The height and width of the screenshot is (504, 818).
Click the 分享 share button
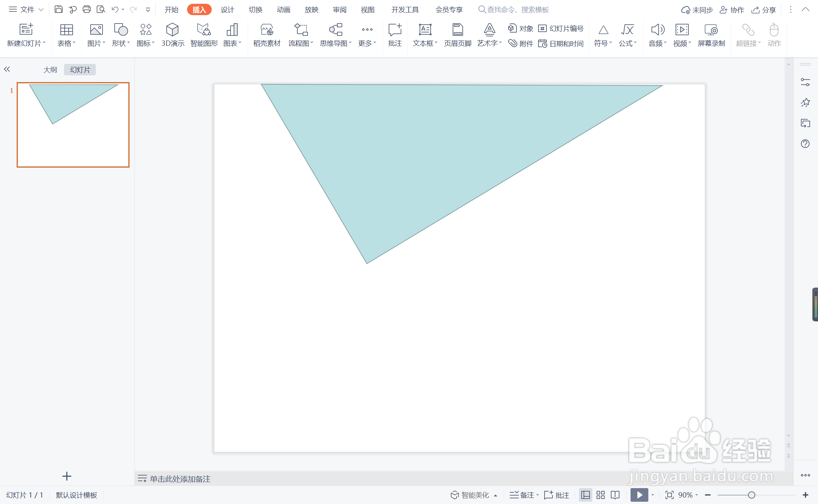pyautogui.click(x=763, y=9)
